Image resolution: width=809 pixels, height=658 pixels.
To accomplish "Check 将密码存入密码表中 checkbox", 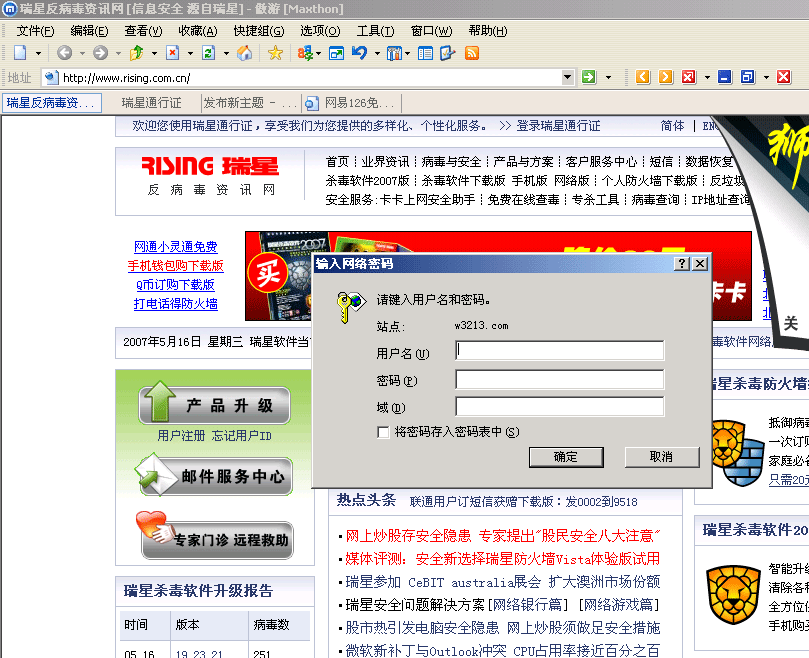I will click(383, 432).
